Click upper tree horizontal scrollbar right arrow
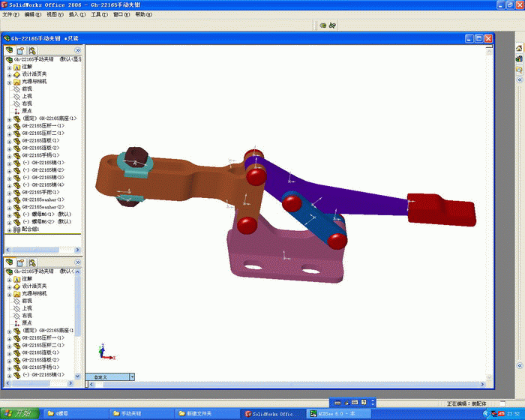The image size is (525, 420). [x=77, y=250]
